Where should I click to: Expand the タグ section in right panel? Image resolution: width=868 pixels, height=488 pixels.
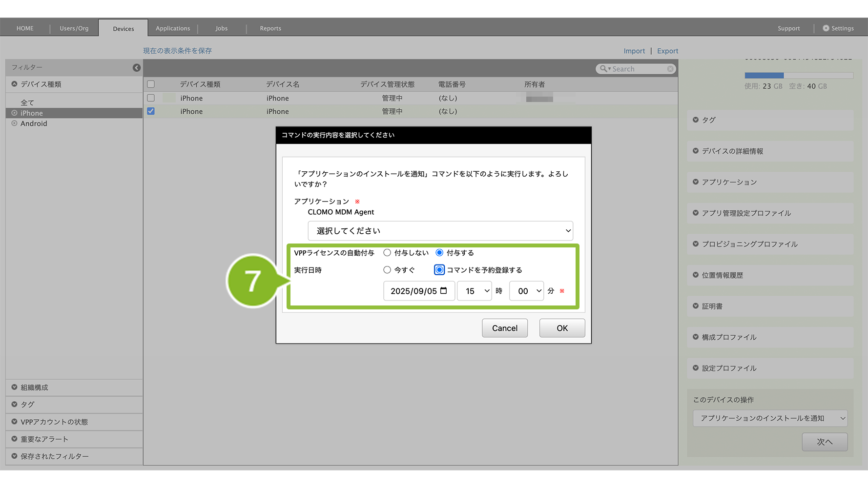(x=696, y=120)
